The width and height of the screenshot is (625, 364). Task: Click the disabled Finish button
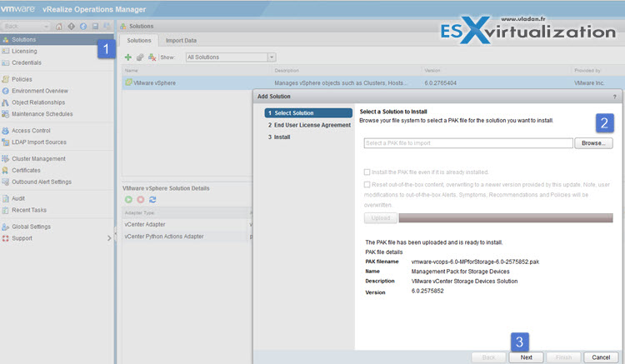tap(563, 357)
